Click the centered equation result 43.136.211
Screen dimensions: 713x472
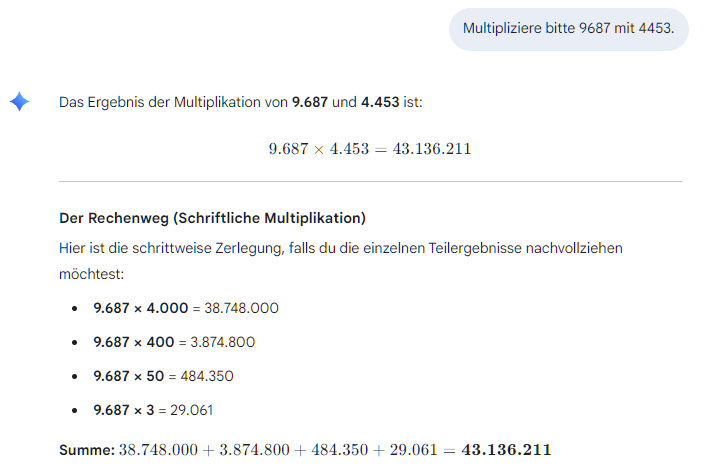432,149
